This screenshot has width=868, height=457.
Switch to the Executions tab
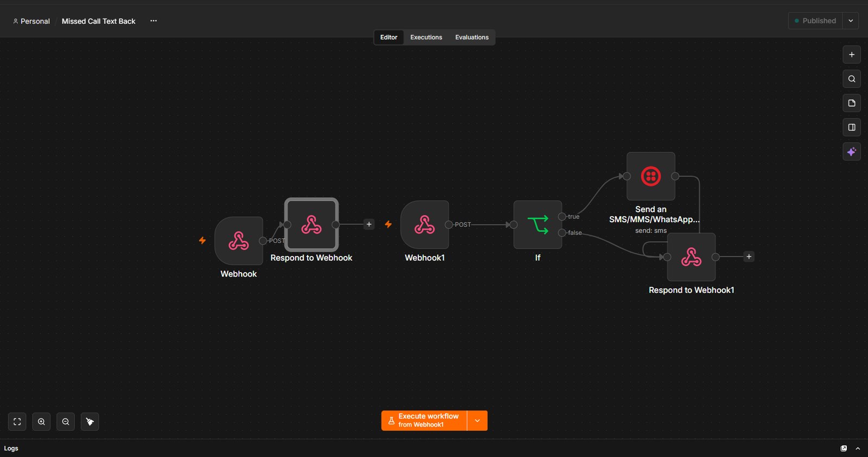pyautogui.click(x=426, y=37)
